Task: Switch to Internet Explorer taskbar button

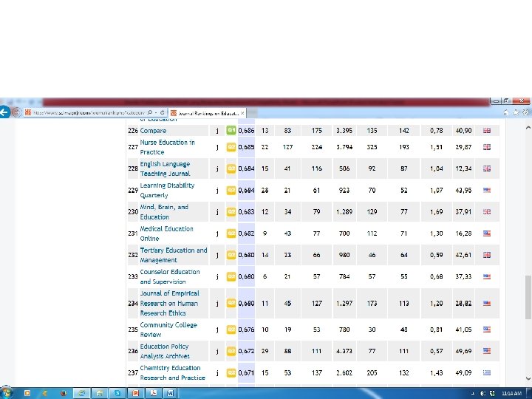Action: 82,393
